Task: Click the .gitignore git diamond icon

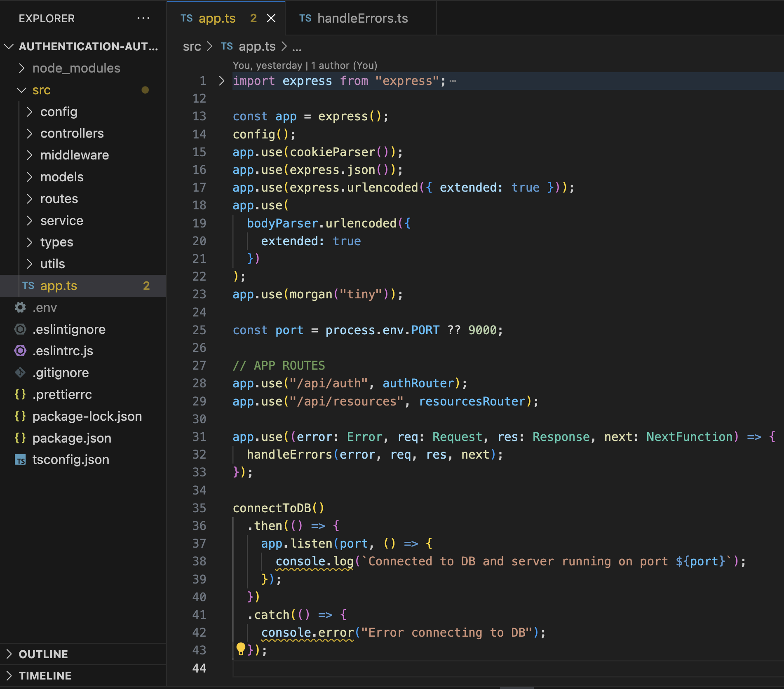Action: pyautogui.click(x=20, y=373)
